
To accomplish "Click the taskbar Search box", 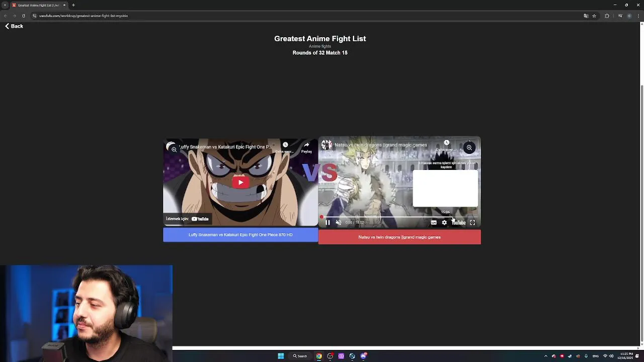I will click(x=300, y=356).
